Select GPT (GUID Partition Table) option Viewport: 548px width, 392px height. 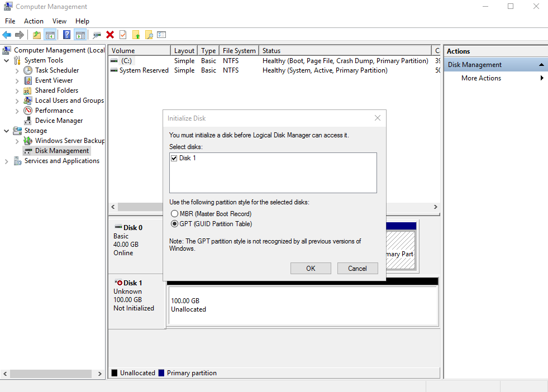click(x=174, y=224)
